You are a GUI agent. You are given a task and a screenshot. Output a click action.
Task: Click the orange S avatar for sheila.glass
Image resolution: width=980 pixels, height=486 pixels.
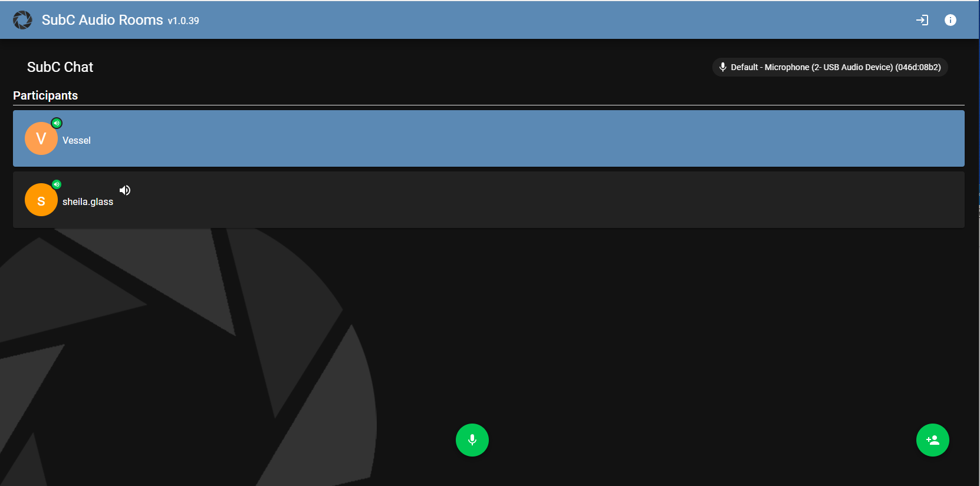(x=41, y=200)
